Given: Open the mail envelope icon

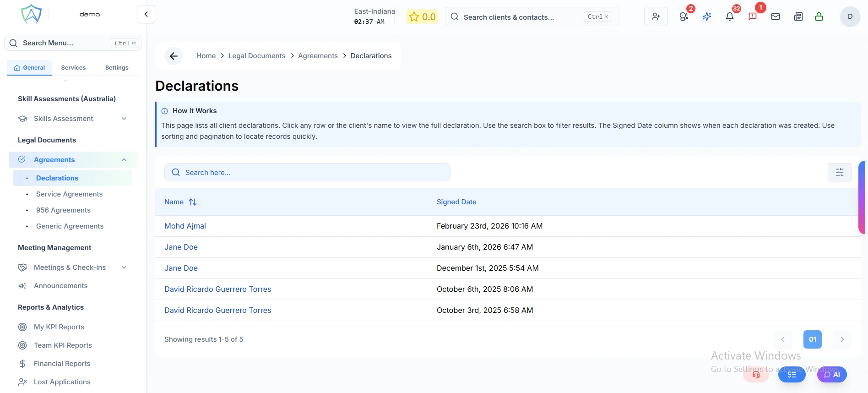Looking at the screenshot, I should point(775,17).
